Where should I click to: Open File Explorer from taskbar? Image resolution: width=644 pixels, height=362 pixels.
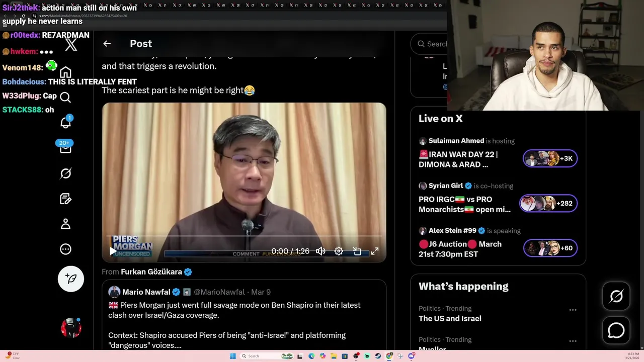tap(334, 356)
